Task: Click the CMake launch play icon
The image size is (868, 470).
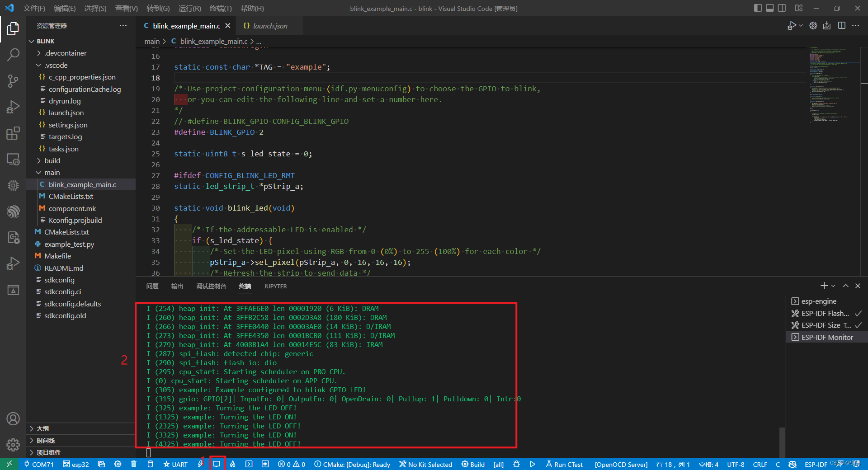Action: [533, 464]
